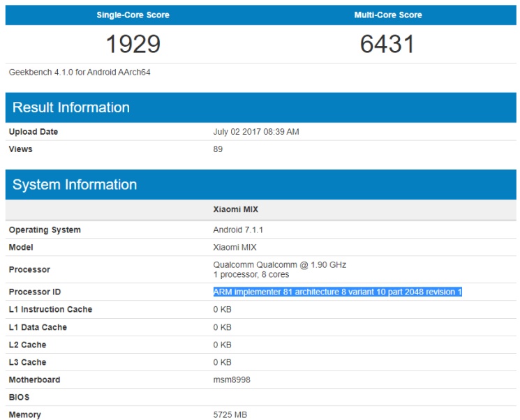
Task: Click the Xiaomi MIX value in Model row
Action: [235, 248]
